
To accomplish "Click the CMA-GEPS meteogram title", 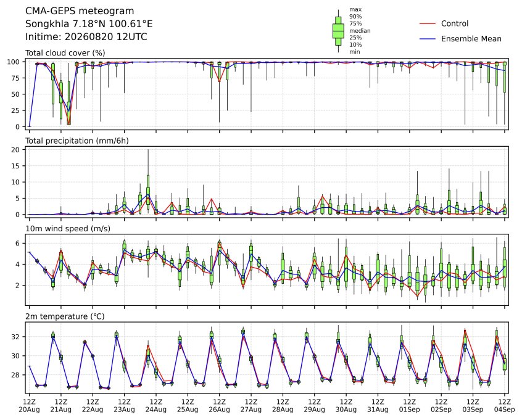I will pos(80,11).
